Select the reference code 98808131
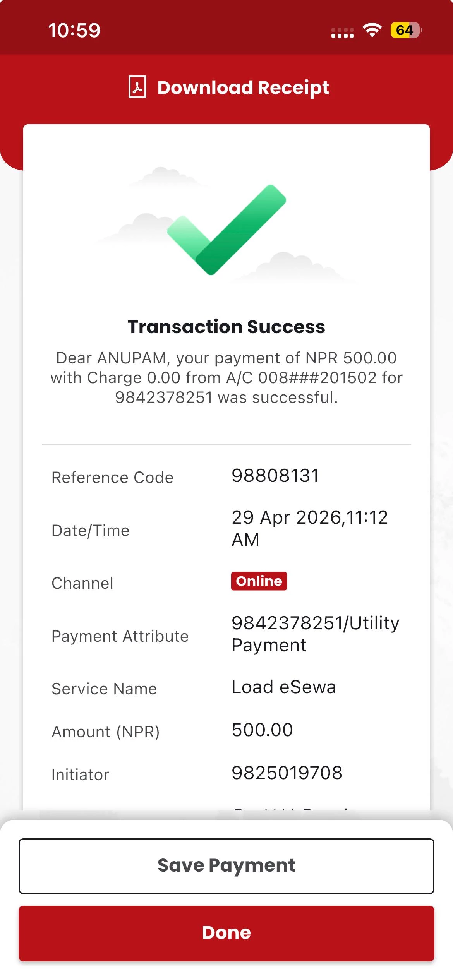 [275, 476]
